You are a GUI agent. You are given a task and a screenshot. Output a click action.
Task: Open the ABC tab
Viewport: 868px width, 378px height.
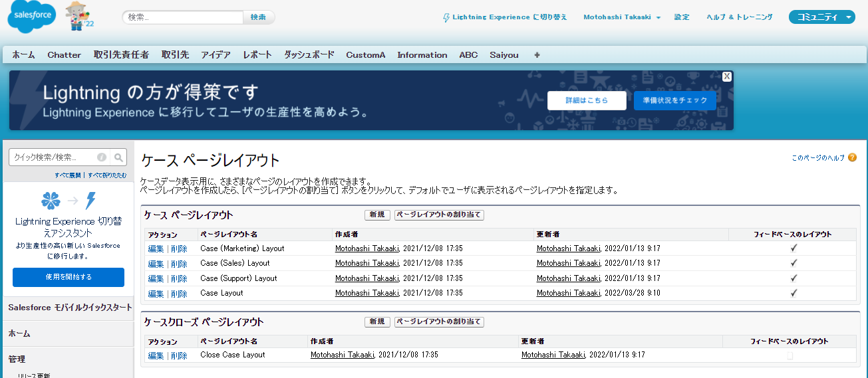[468, 55]
